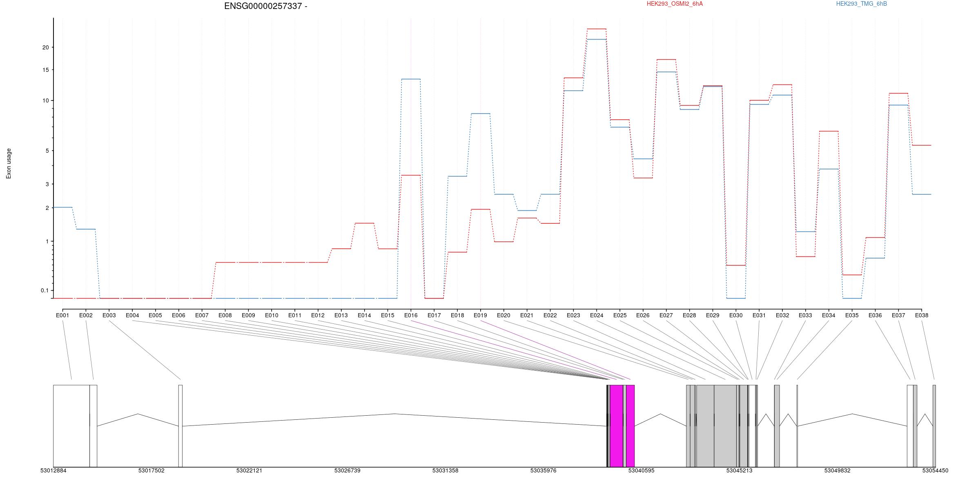980x490 pixels.
Task: Click the E019 exon label
Action: click(x=480, y=315)
